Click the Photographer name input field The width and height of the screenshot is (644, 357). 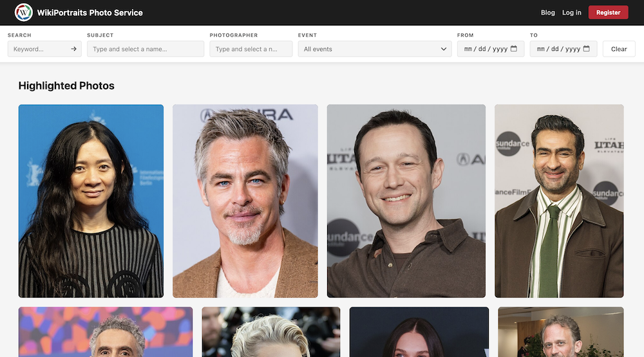251,49
